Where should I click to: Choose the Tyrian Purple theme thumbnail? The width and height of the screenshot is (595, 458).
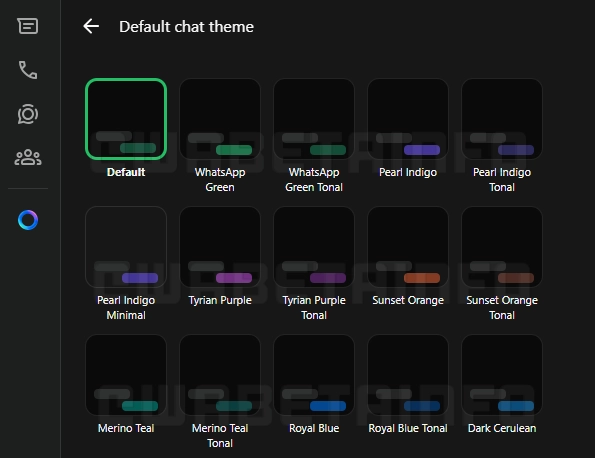point(220,247)
